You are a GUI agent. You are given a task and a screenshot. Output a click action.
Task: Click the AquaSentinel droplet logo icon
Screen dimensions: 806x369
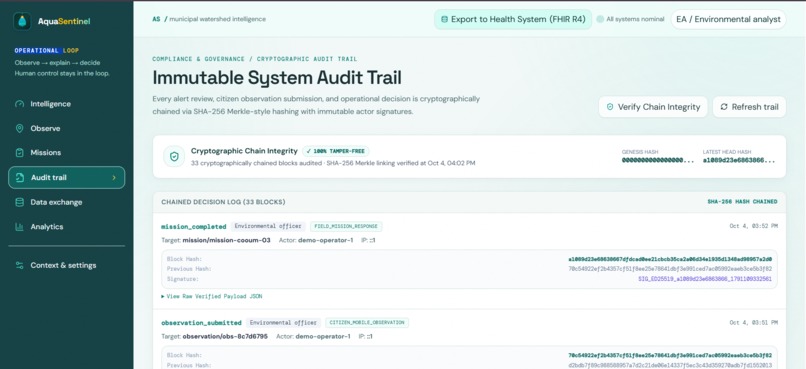pyautogui.click(x=22, y=21)
